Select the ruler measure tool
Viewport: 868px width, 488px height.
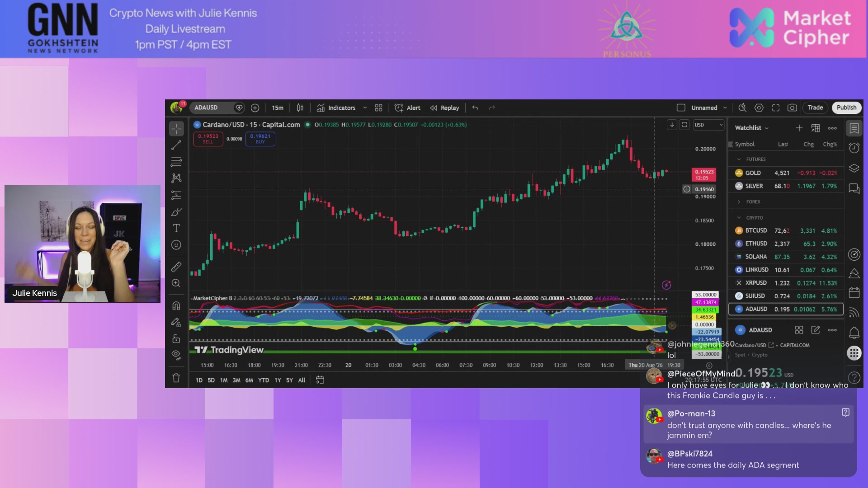[176, 267]
